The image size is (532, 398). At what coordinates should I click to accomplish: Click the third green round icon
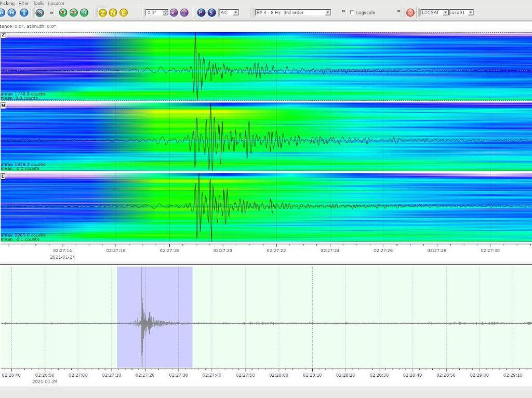[x=84, y=12]
